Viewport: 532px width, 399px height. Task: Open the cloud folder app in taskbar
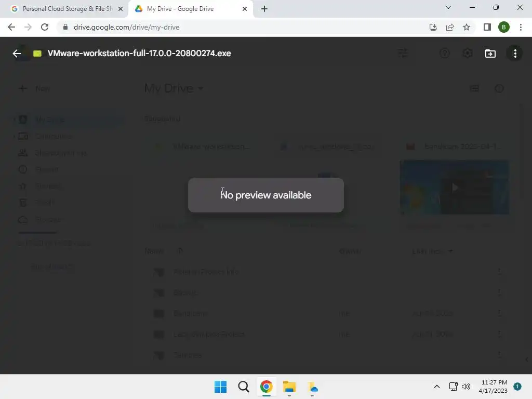(312, 387)
